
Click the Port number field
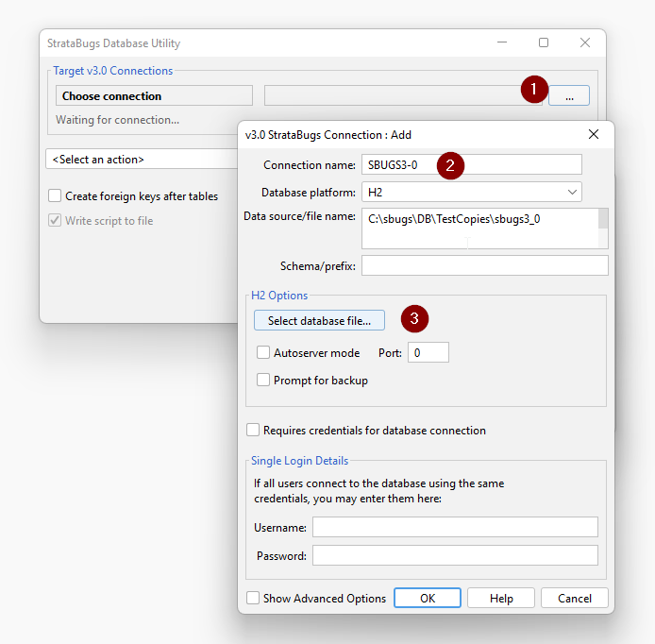coord(428,352)
